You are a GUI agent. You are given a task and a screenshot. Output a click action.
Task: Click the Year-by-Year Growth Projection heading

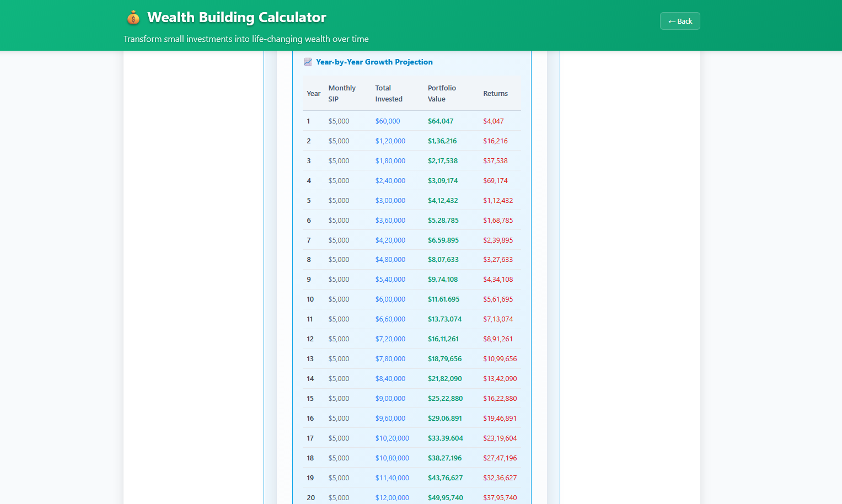coord(374,62)
